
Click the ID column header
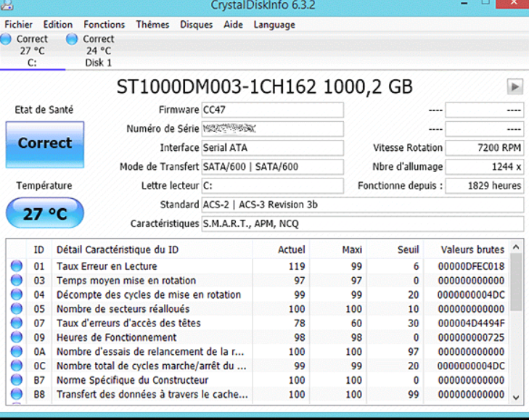coord(38,250)
